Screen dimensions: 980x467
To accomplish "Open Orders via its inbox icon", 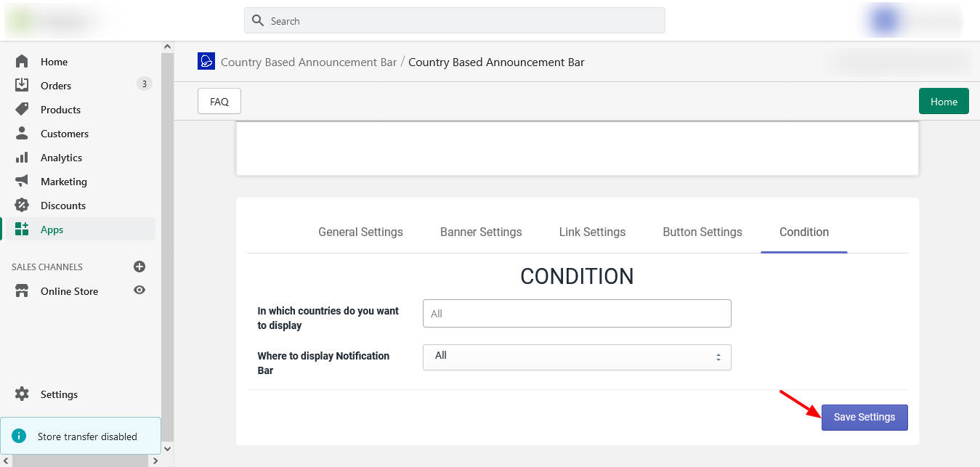I will (22, 86).
